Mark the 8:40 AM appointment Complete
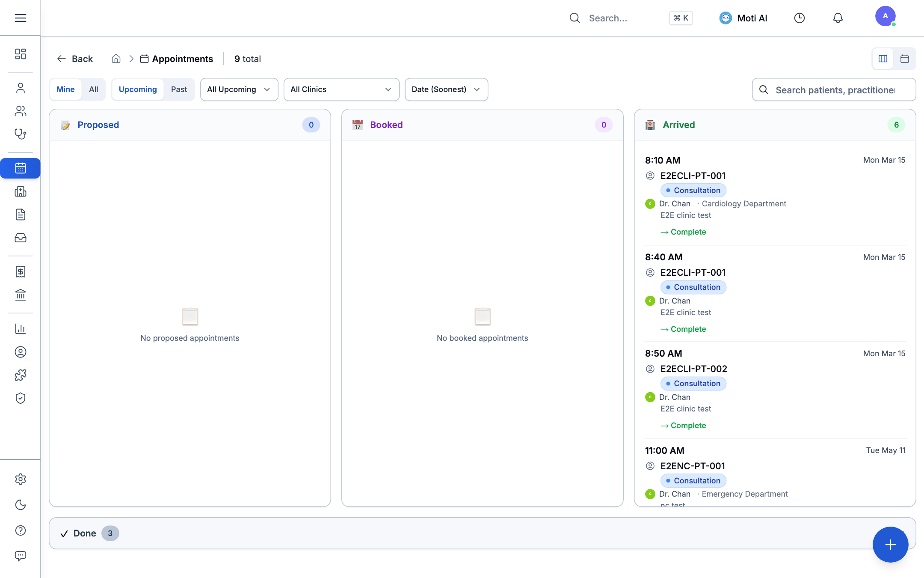 pos(683,329)
